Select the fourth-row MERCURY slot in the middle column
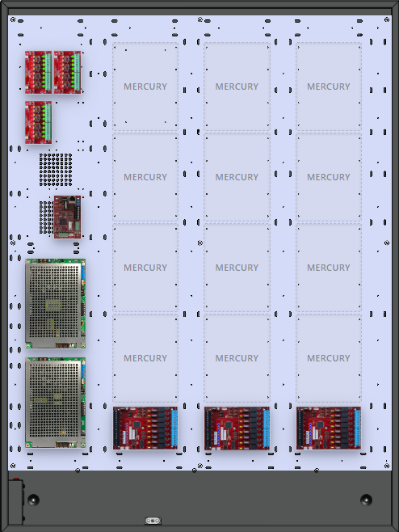The width and height of the screenshot is (399, 532). pos(237,358)
